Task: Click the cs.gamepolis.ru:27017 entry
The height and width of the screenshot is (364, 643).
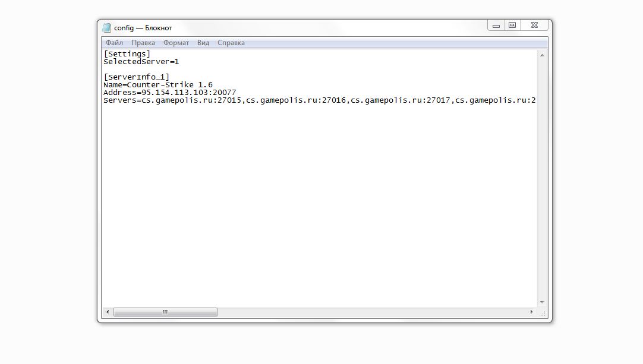Action: 400,100
